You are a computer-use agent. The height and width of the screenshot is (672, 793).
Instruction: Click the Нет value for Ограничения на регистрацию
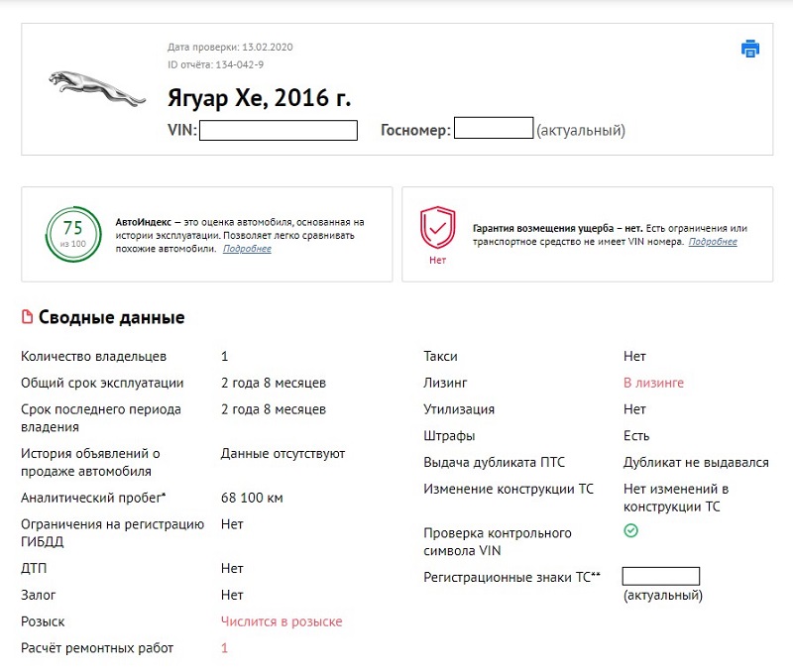click(x=232, y=524)
